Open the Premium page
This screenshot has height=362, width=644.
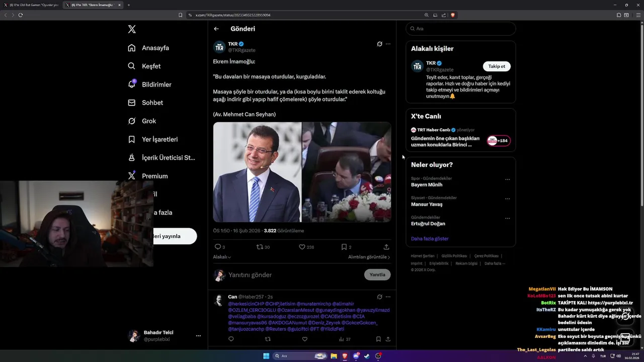147,176
